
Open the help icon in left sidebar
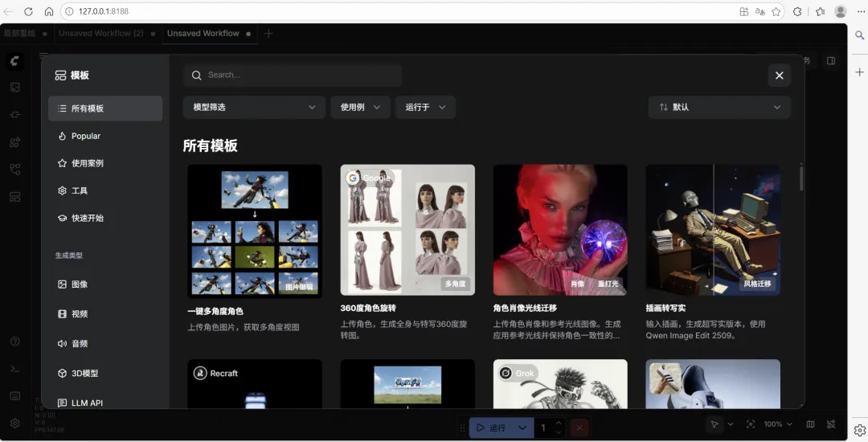tap(15, 342)
